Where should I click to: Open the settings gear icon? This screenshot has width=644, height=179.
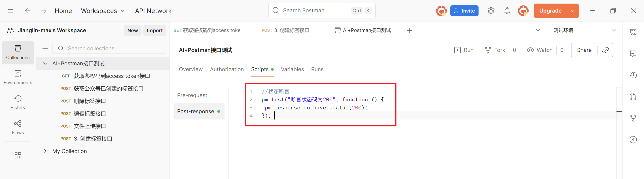point(491,11)
